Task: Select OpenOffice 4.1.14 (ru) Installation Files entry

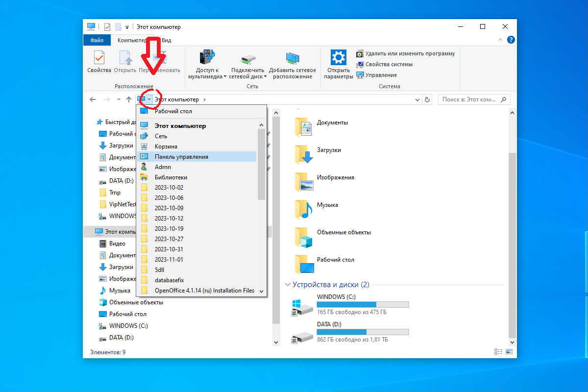Action: [197, 291]
